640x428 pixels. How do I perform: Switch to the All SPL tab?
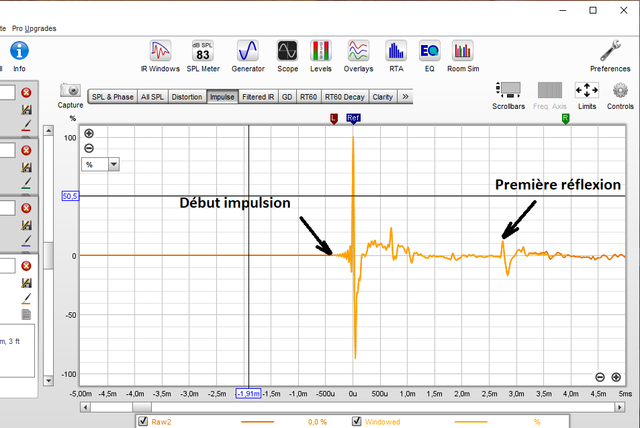152,97
